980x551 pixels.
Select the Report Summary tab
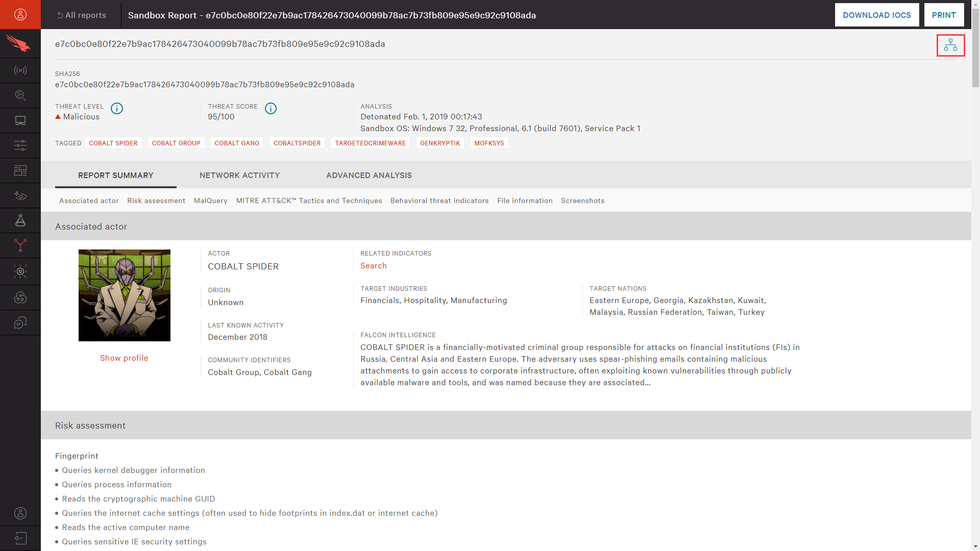116,175
